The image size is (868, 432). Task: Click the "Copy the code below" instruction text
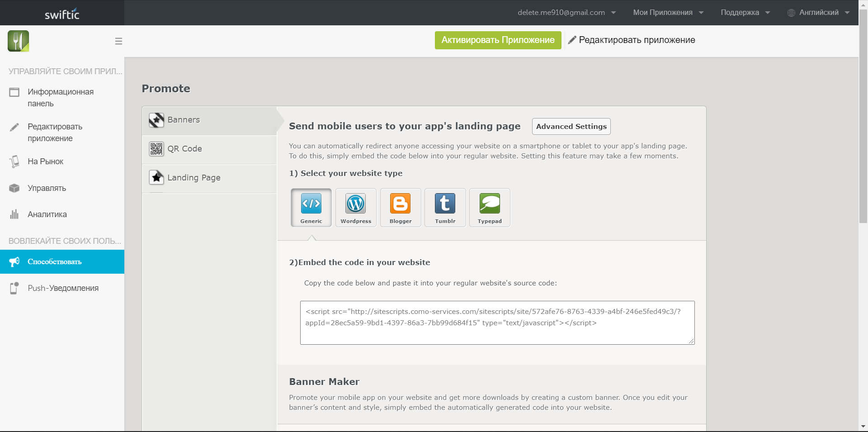[430, 283]
